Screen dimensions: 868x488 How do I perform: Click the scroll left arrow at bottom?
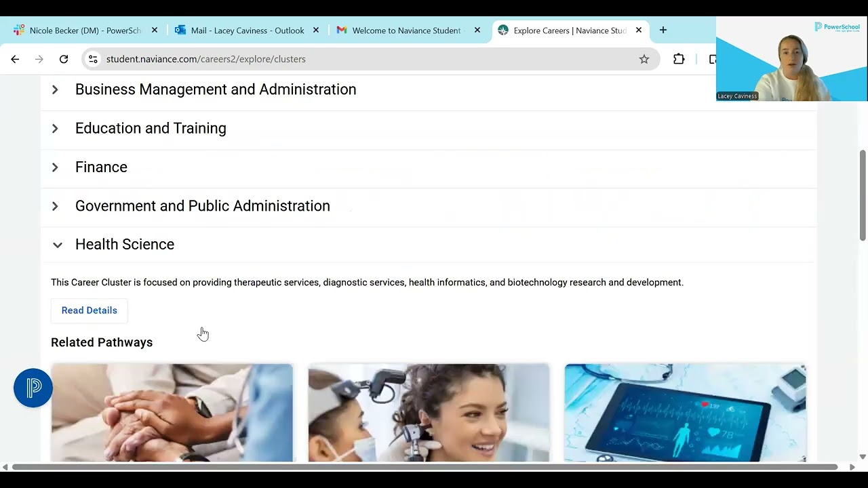click(x=5, y=467)
